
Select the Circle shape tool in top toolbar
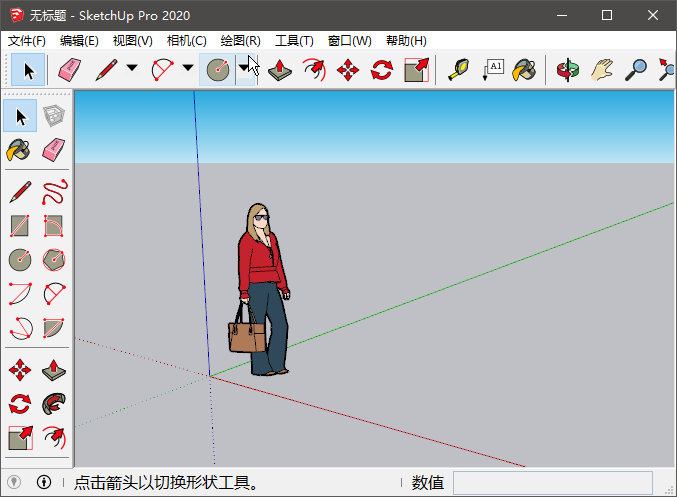218,70
